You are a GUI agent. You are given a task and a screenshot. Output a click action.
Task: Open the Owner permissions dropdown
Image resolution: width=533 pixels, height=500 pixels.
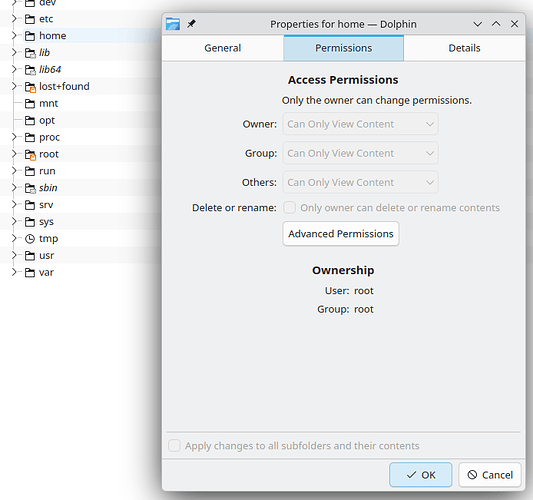pos(361,124)
